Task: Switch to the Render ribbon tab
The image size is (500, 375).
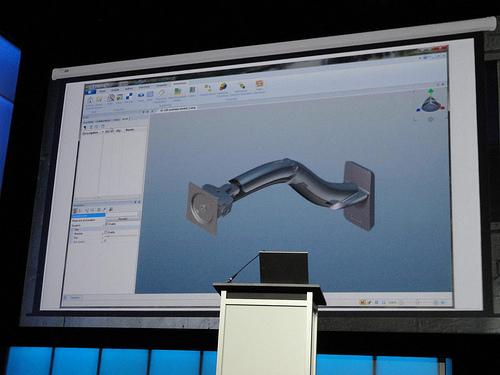Action: (115, 90)
